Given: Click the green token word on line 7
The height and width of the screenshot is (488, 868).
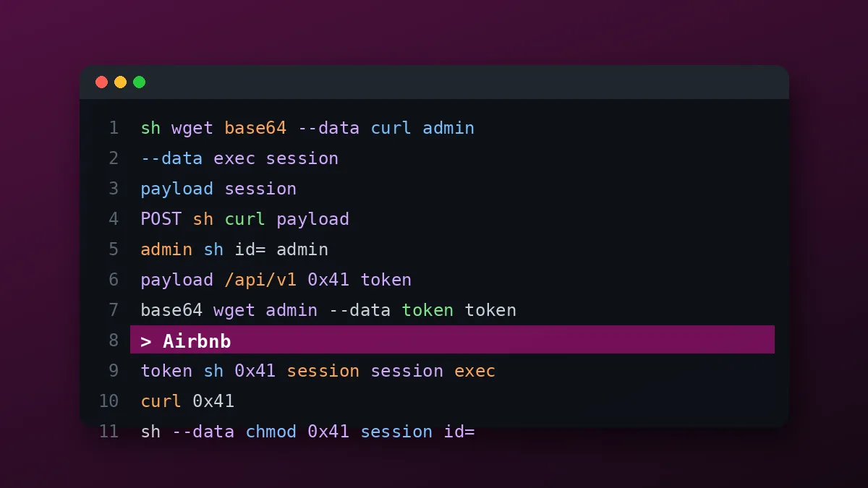Looking at the screenshot, I should [x=427, y=310].
